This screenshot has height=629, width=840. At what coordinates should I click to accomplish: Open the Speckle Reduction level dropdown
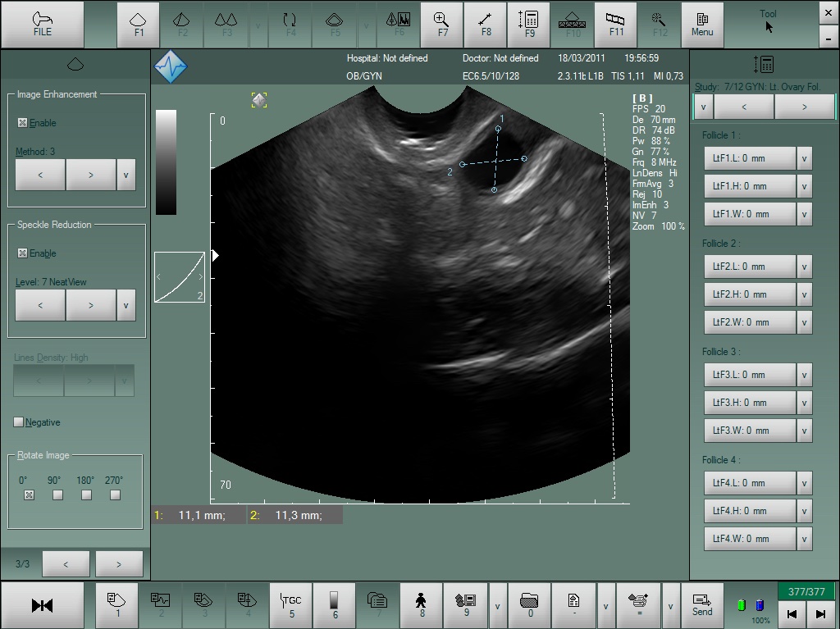pyautogui.click(x=126, y=305)
